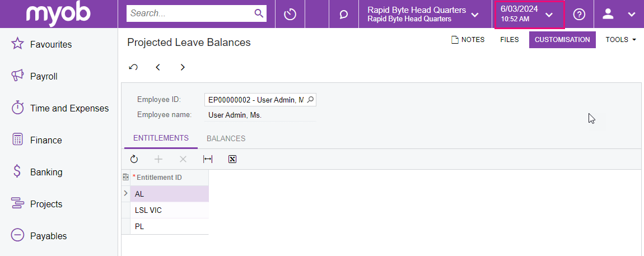Screen dimensions: 644x256
Task: Go to next employee record
Action: tap(183, 67)
